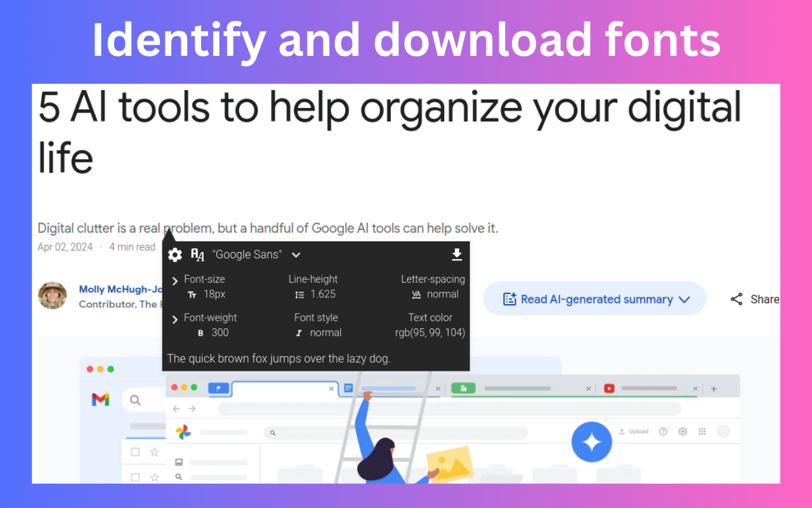Click the font-family Aa icon
812x508 pixels.
click(x=197, y=255)
